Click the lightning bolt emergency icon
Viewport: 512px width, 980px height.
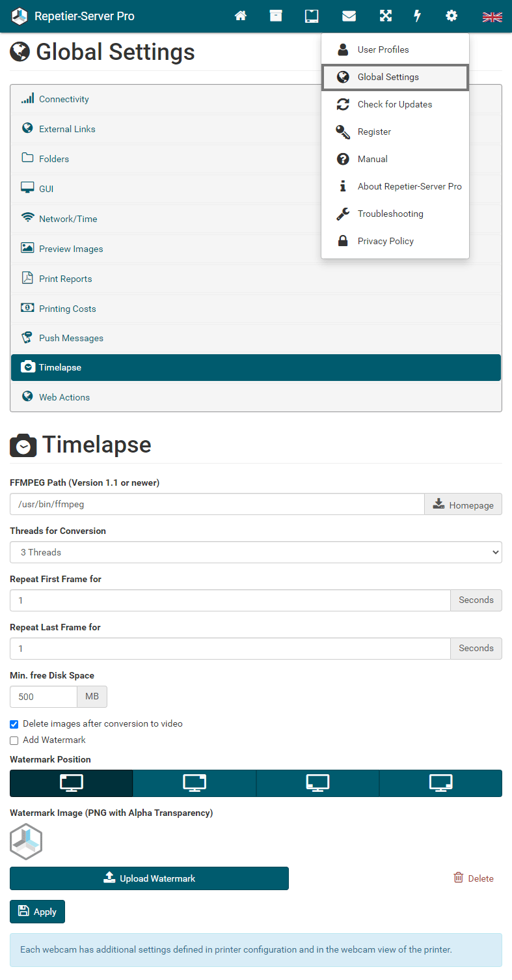point(418,16)
